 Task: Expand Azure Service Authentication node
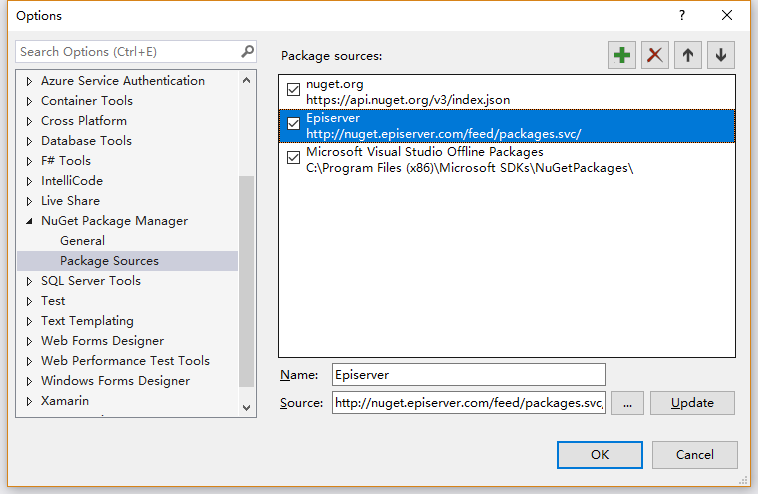(x=29, y=81)
